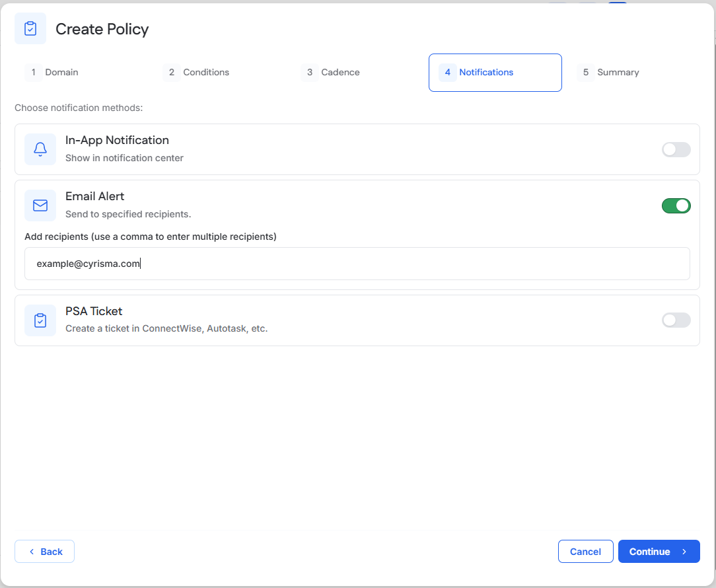Viewport: 716px width, 588px height.
Task: Click the 'Send to specified recipients.' description
Action: (128, 214)
